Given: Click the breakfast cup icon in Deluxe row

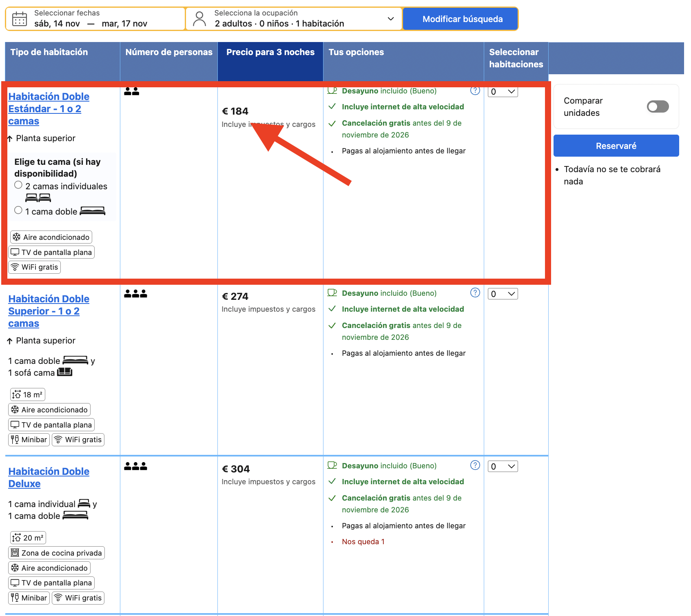Looking at the screenshot, I should pyautogui.click(x=332, y=465).
